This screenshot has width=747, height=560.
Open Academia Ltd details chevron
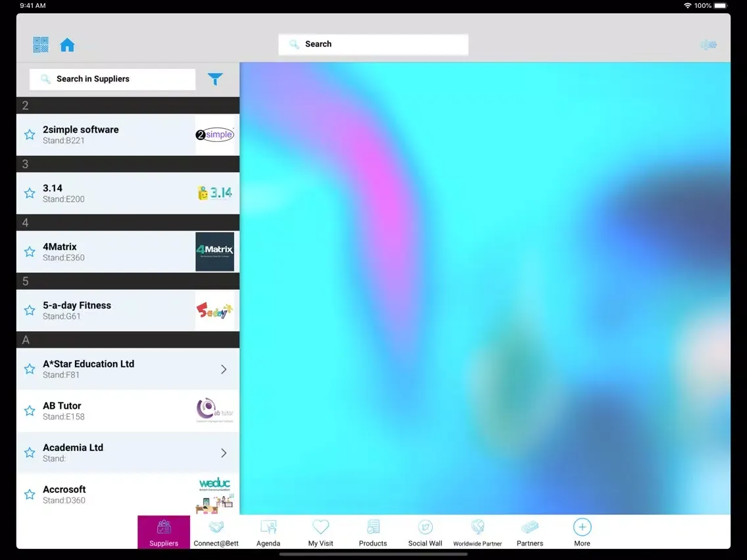pos(224,453)
